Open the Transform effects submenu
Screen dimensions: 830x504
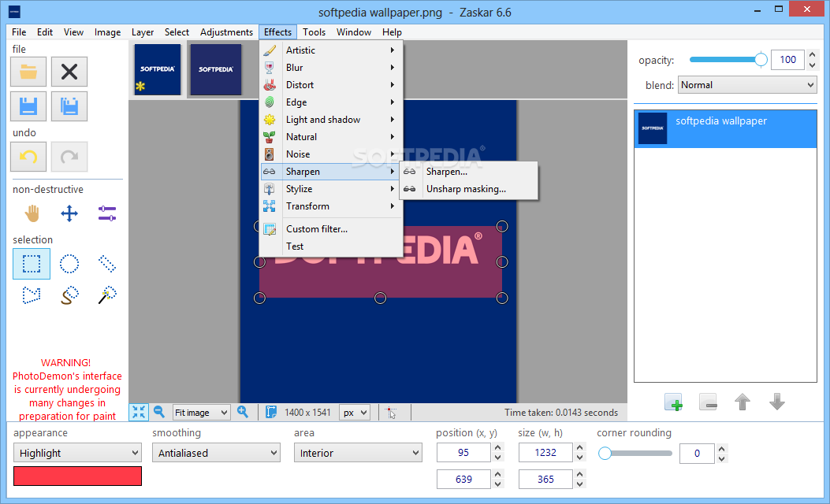tap(331, 207)
